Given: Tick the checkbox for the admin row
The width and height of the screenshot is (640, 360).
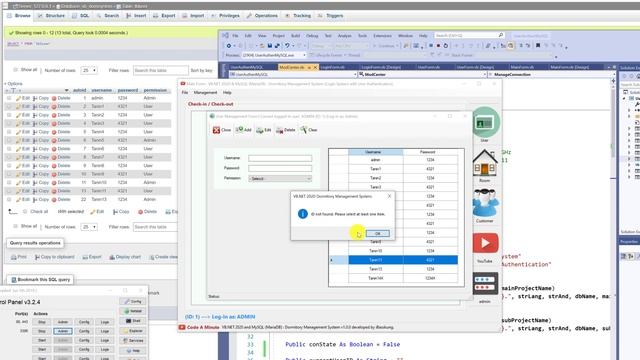Looking at the screenshot, I should coord(9,98).
